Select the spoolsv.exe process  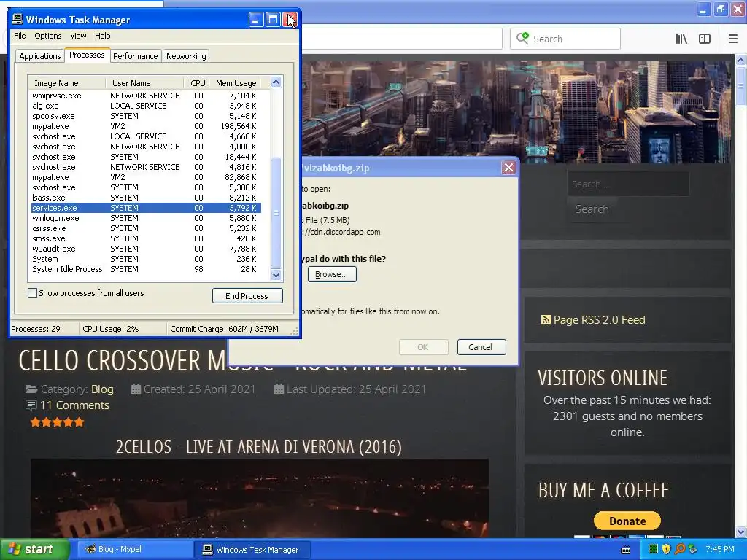point(146,116)
